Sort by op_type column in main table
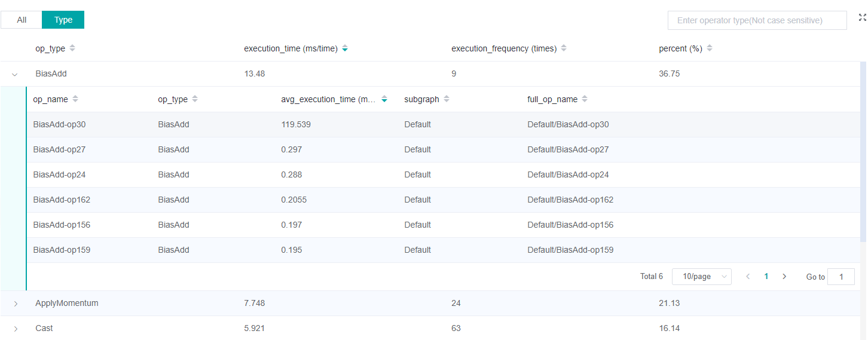The width and height of the screenshot is (868, 340). pyautogui.click(x=72, y=48)
